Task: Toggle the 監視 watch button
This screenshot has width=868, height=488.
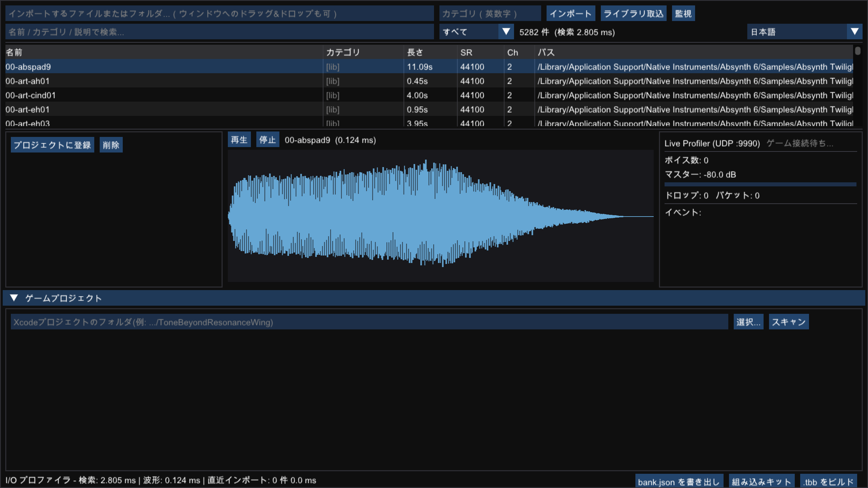Action: [683, 14]
